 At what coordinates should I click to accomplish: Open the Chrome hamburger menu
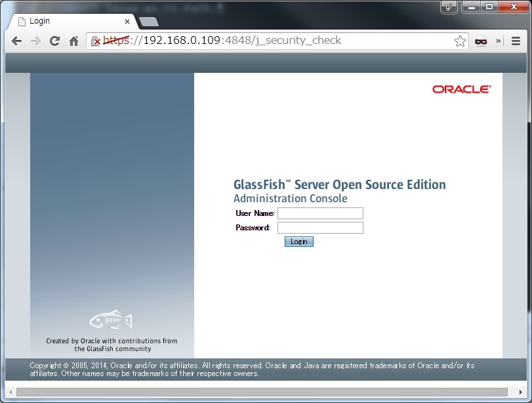[x=516, y=41]
